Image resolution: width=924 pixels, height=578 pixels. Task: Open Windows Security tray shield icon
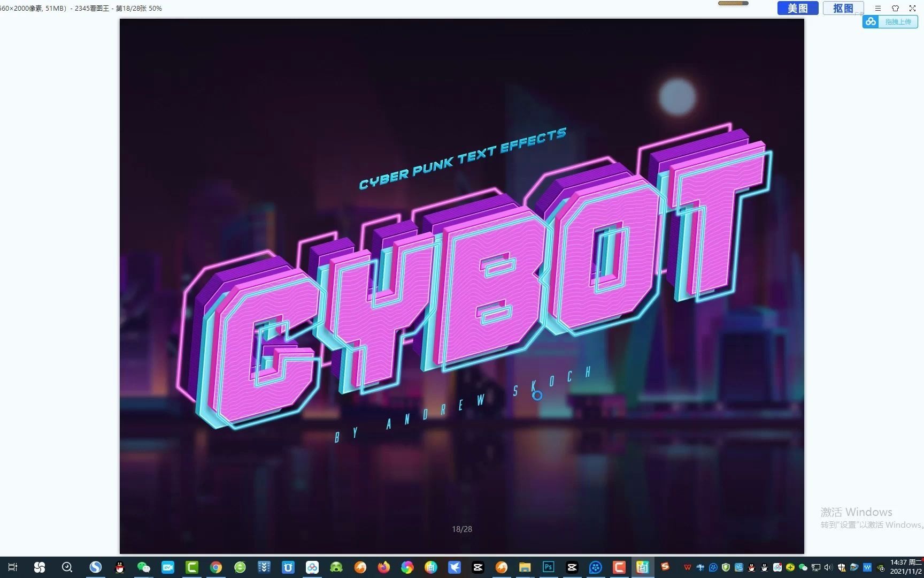[842, 567]
